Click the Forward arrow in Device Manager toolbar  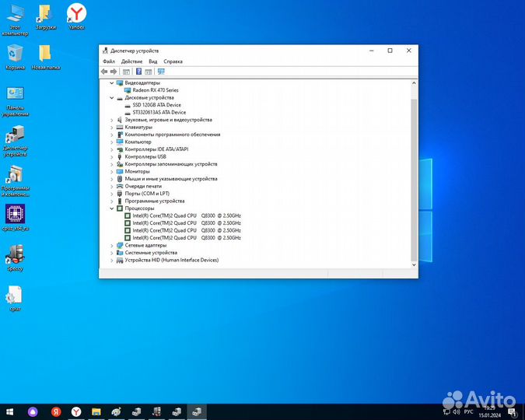114,72
